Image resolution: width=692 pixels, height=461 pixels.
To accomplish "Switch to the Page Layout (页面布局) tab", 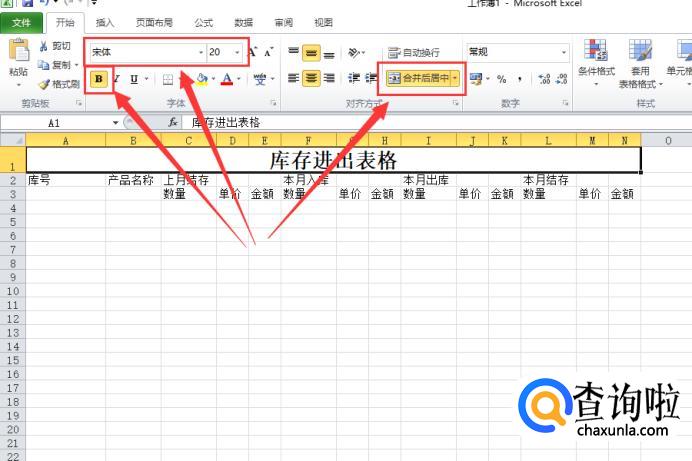I will 154,22.
